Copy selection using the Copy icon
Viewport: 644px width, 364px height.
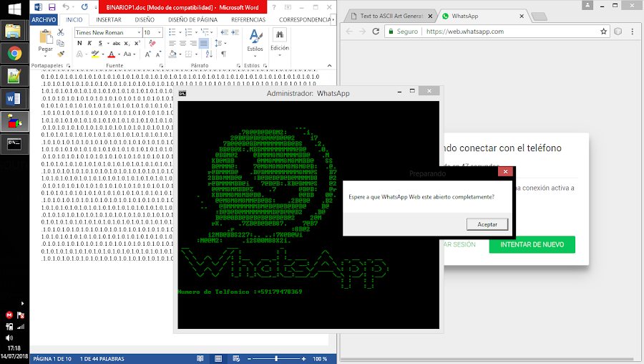click(61, 43)
